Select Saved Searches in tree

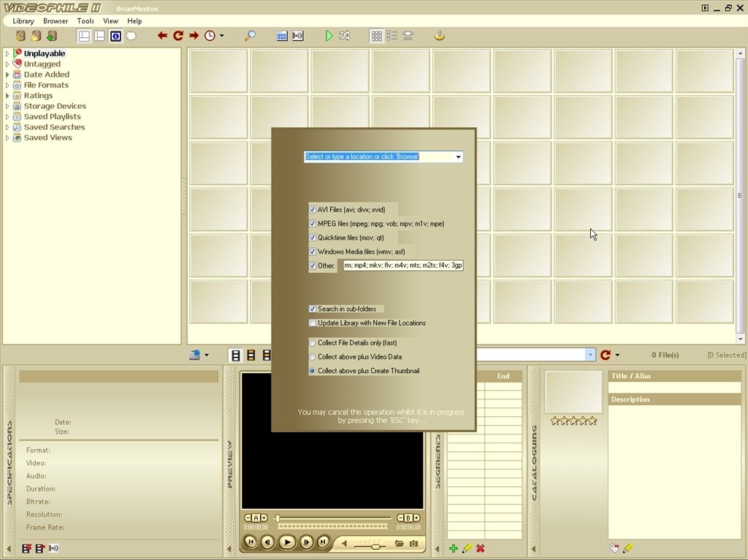coord(54,127)
